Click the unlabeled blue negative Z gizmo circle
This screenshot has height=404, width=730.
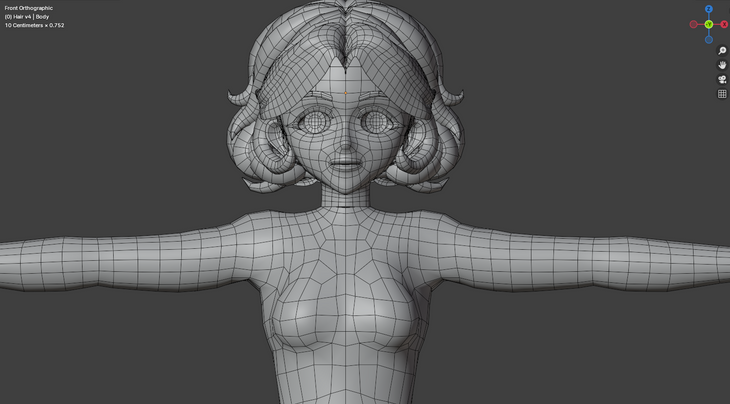(709, 40)
